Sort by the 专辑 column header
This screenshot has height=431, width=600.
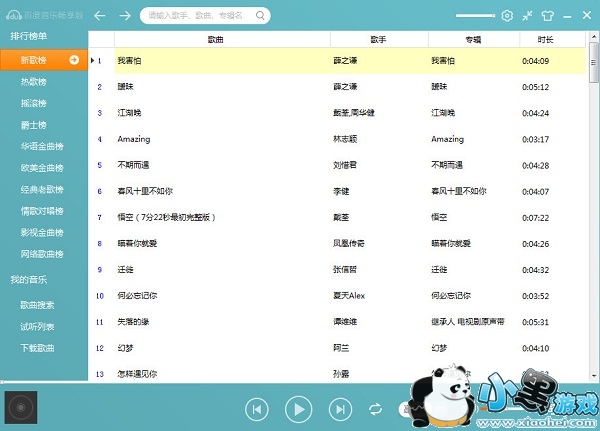click(474, 39)
